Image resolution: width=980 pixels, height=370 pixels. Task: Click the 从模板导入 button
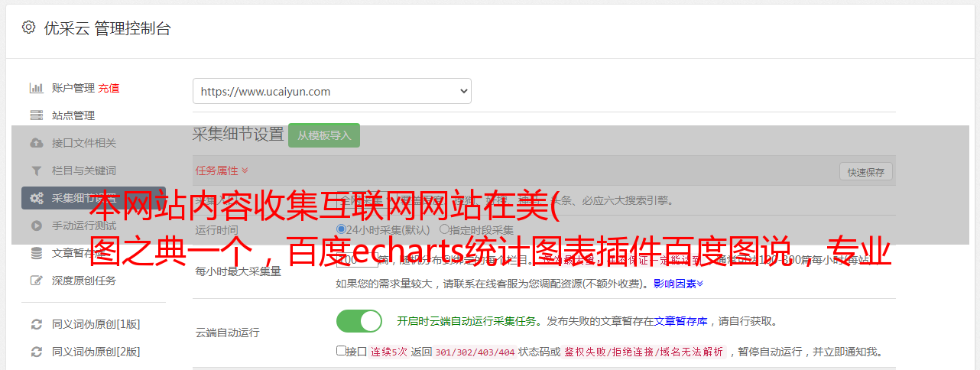click(x=324, y=135)
